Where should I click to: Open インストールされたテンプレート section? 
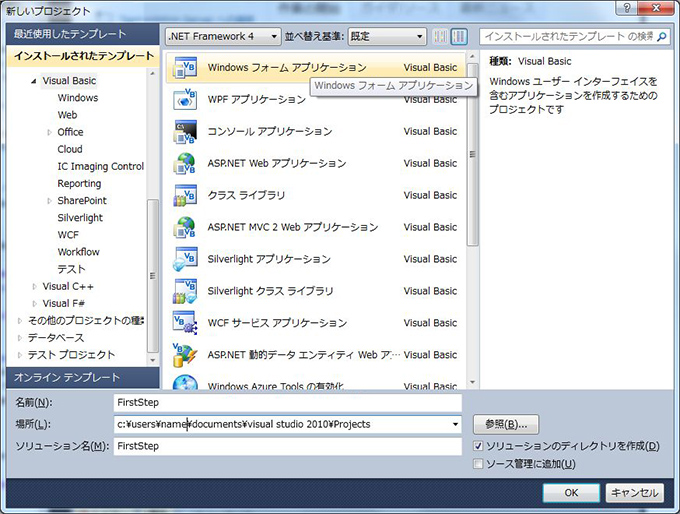coord(83,56)
